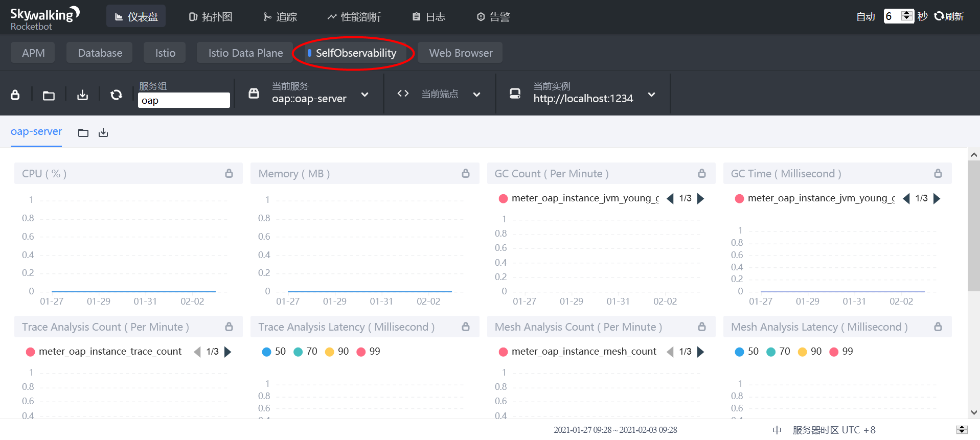The height and width of the screenshot is (440, 980).
Task: Click lock icon on Mesh Analysis Count panel
Action: pyautogui.click(x=702, y=327)
